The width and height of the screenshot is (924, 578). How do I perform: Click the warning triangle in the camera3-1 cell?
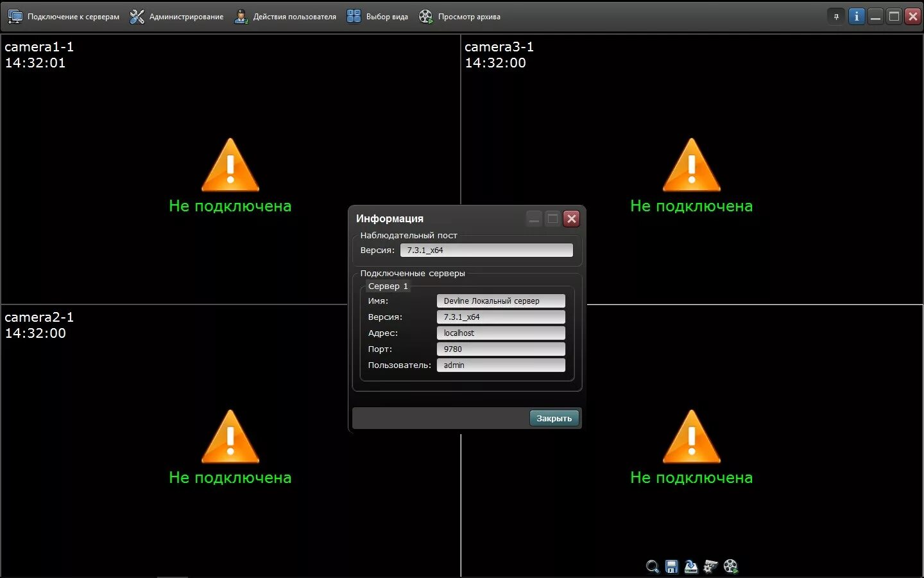[692, 166]
